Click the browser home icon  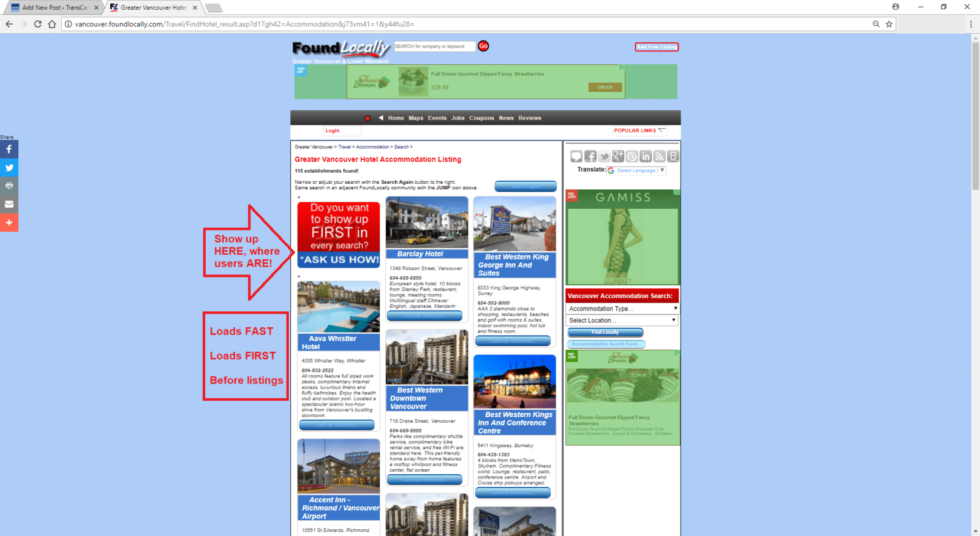pyautogui.click(x=52, y=24)
